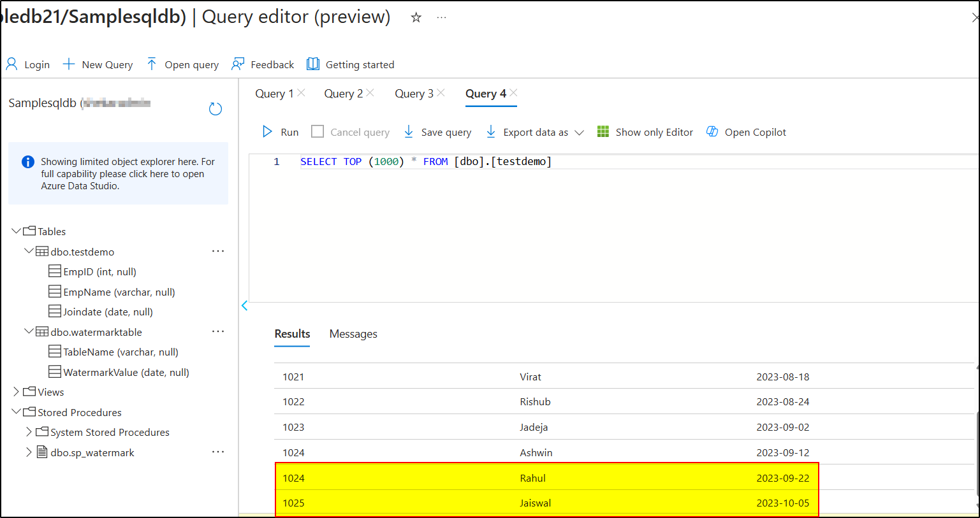Open the ellipsis menu beside the title star
Image resolution: width=980 pixels, height=518 pixels.
441,17
